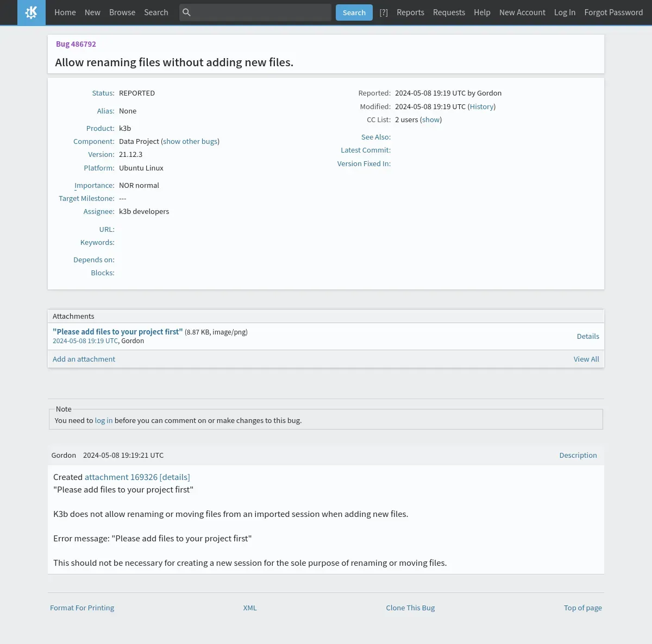Open attachment 169326 link
The width and height of the screenshot is (652, 644).
pos(121,477)
